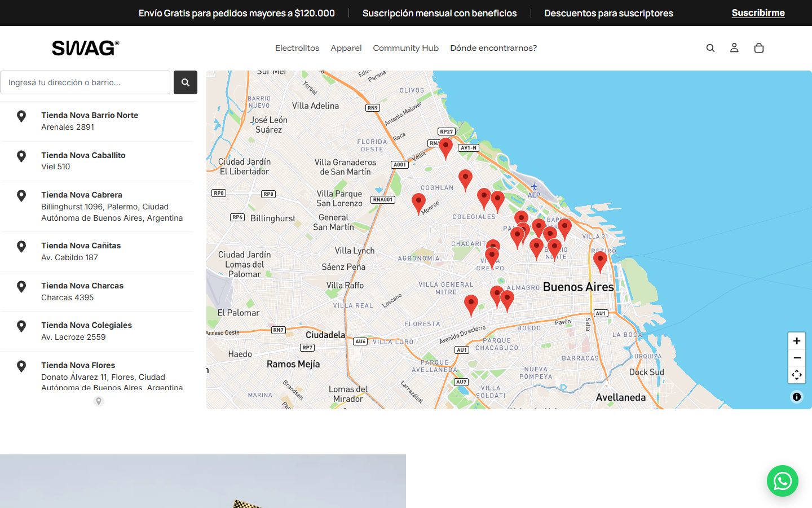Click the SWAG logo
Viewport: 812px width, 508px height.
point(86,48)
